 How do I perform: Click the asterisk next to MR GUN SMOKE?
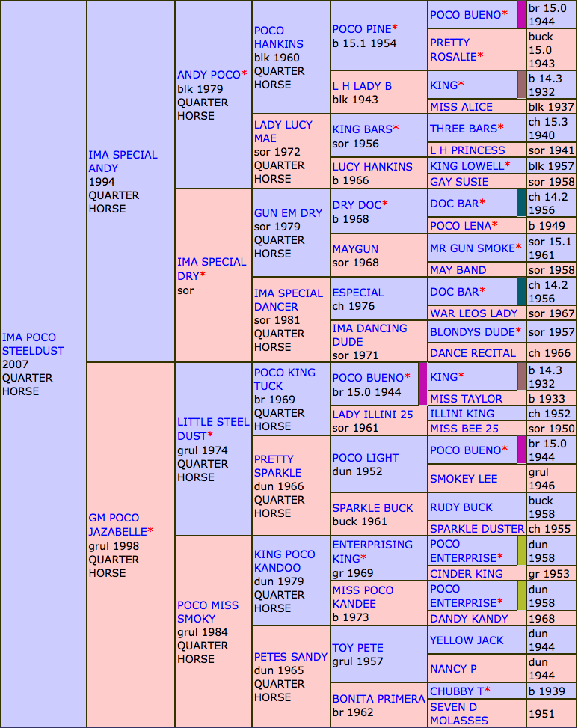point(519,248)
